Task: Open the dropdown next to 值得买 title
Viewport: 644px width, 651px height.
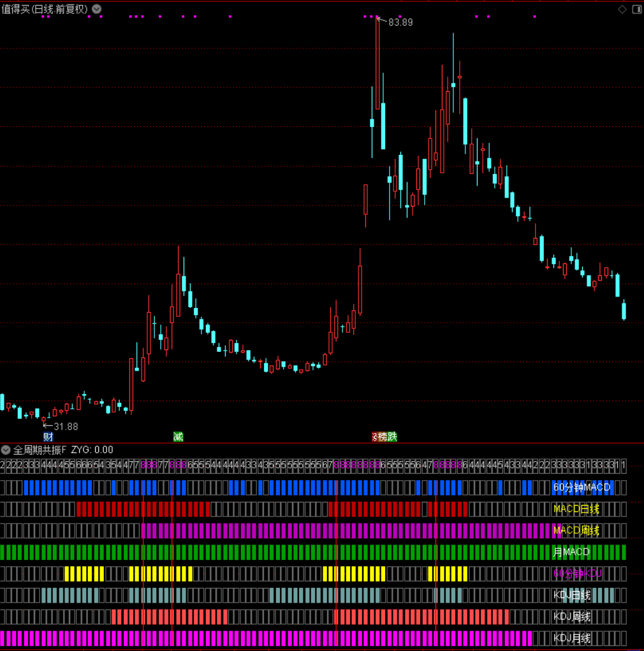Action: pyautogui.click(x=96, y=9)
